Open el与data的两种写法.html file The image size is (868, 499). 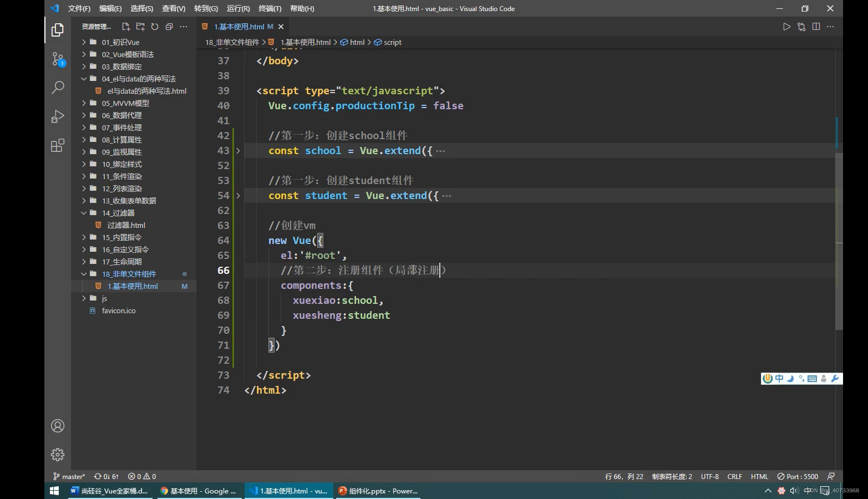[x=146, y=91]
